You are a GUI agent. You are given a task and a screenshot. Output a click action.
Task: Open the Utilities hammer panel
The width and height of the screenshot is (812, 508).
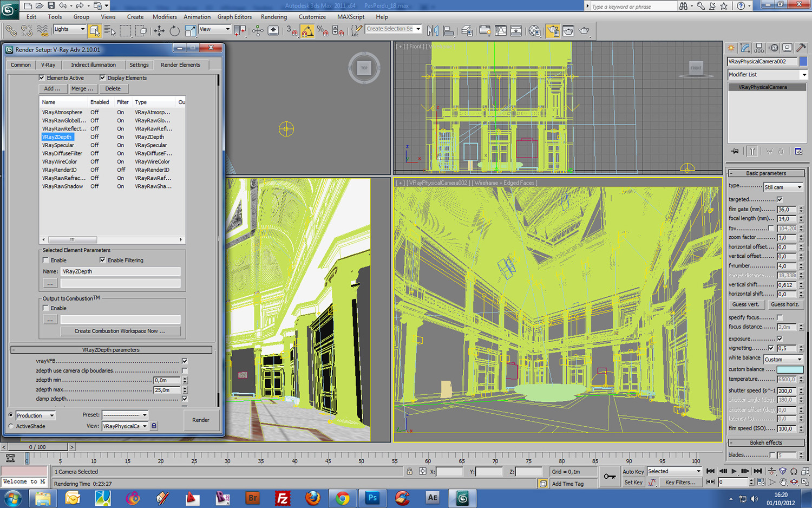coord(801,48)
